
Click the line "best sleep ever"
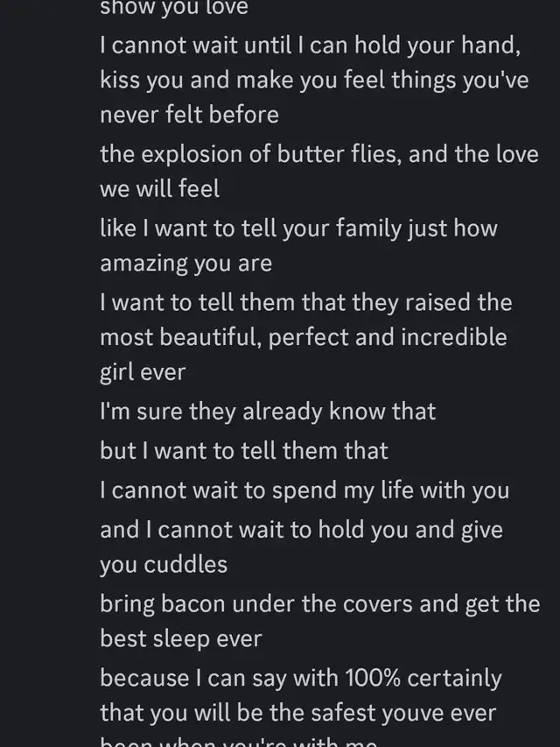(x=180, y=638)
